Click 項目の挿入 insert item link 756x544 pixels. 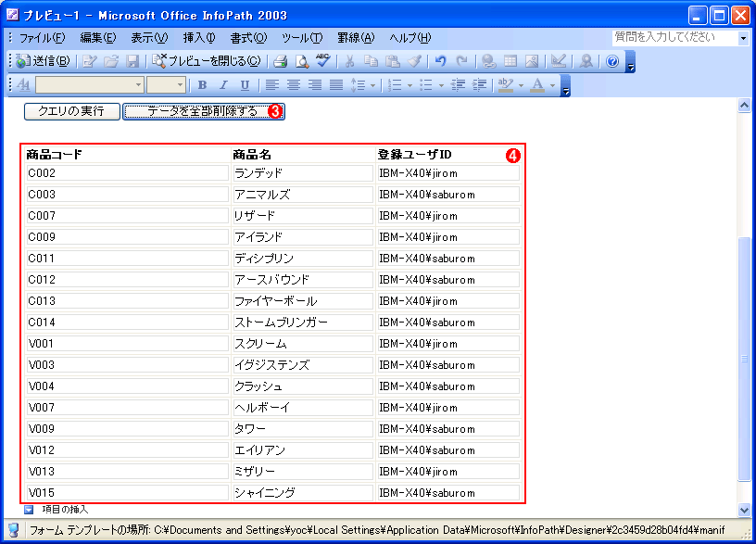65,510
